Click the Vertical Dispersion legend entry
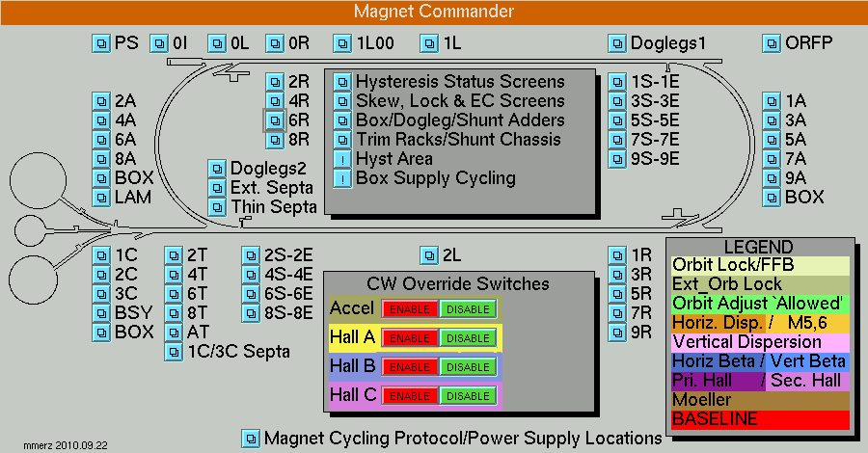The image size is (868, 453). 760,342
